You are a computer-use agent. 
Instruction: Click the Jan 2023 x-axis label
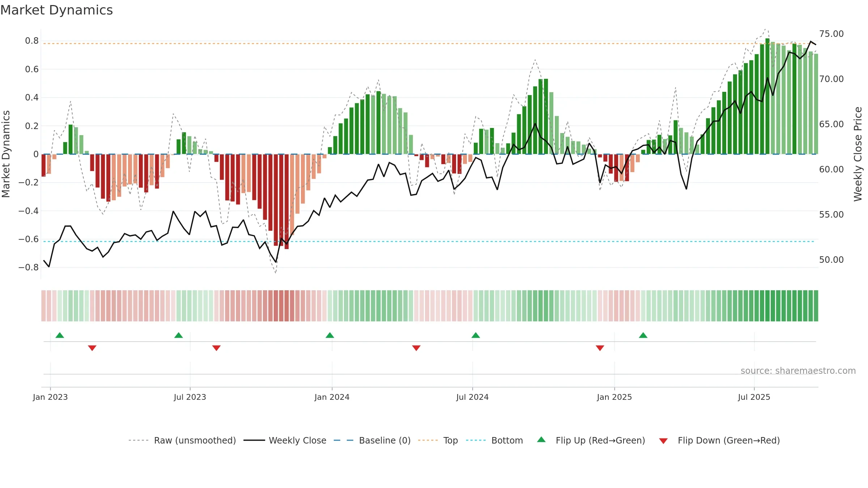click(x=50, y=397)
